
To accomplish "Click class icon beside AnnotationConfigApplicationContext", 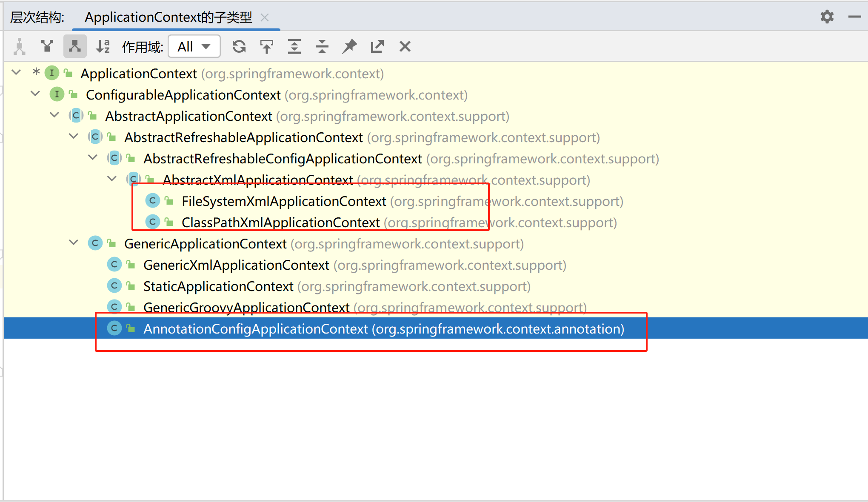I will pos(114,328).
